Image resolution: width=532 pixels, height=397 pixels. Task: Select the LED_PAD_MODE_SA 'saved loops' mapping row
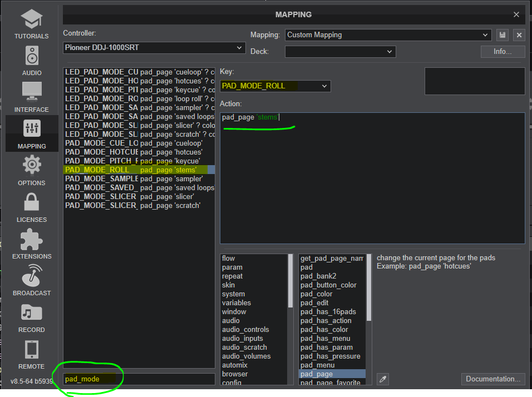coord(139,117)
